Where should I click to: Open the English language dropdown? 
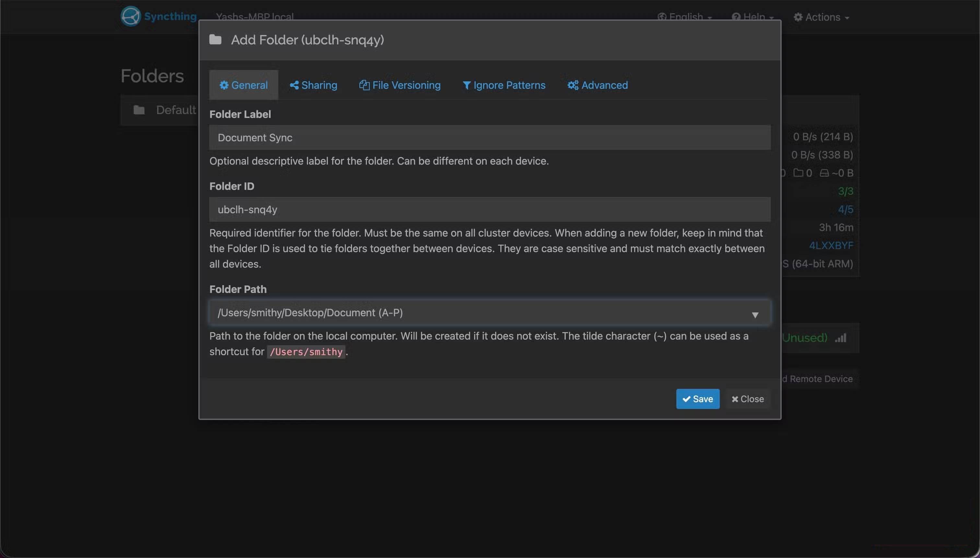point(686,17)
